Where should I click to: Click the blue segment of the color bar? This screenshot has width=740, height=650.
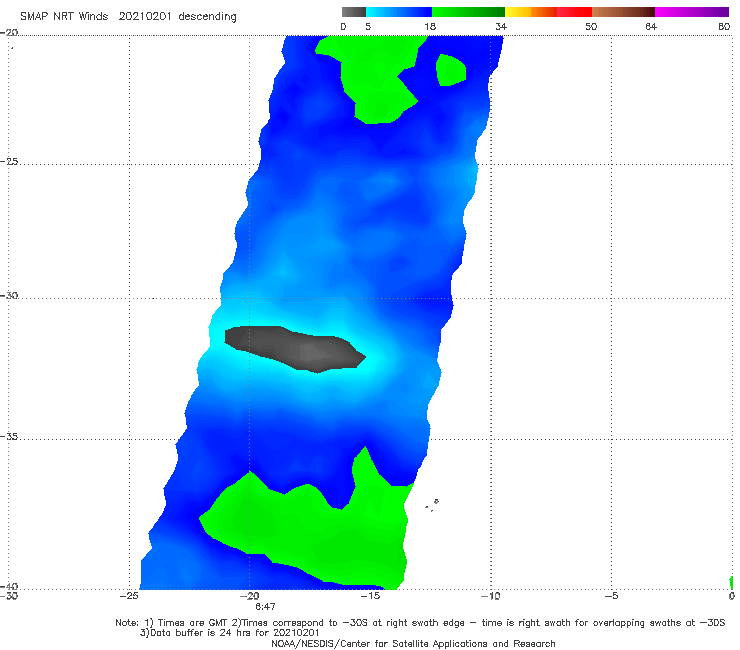point(399,12)
